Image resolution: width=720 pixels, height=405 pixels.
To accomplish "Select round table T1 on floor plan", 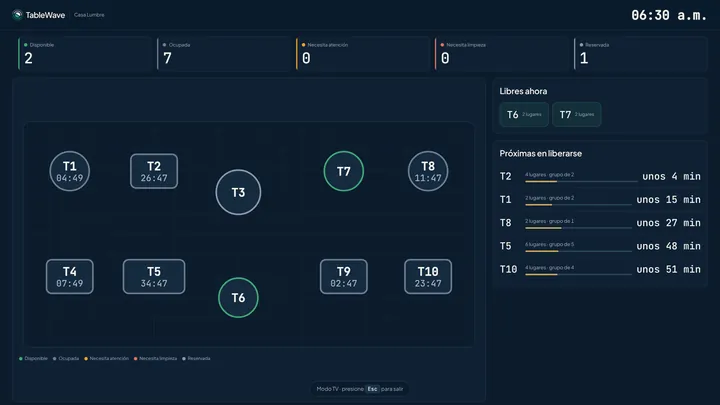I will tap(70, 171).
